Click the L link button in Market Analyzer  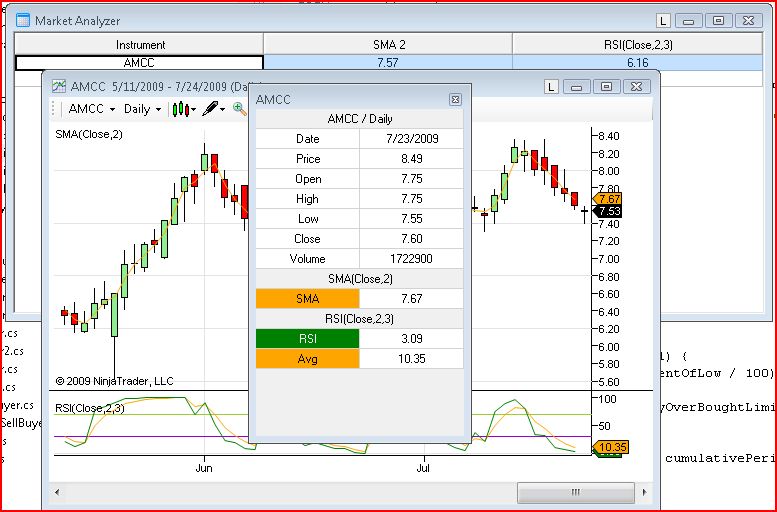[664, 21]
